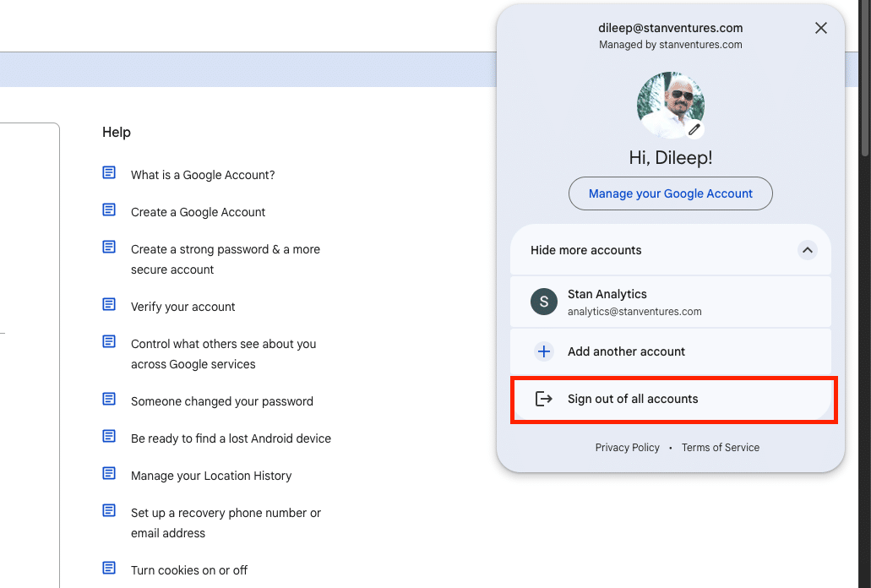The height and width of the screenshot is (588, 871).
Task: Click the article icon next to Create a Google Account
Action: 109,210
